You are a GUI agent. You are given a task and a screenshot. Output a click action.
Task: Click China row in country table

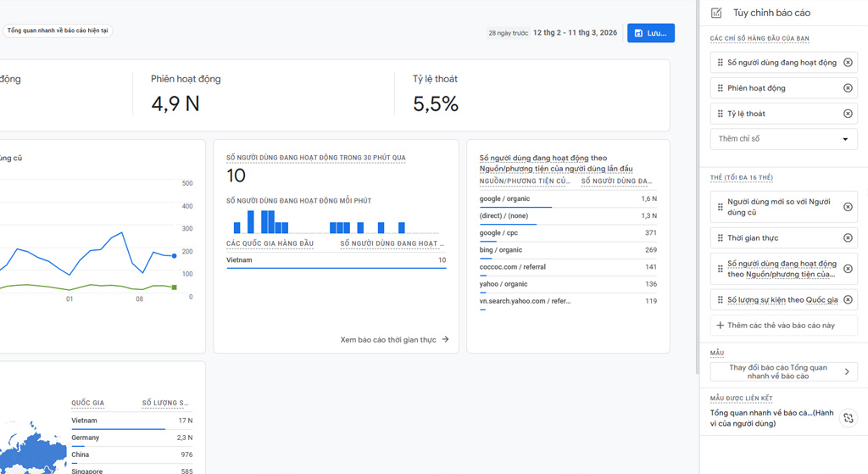131,455
